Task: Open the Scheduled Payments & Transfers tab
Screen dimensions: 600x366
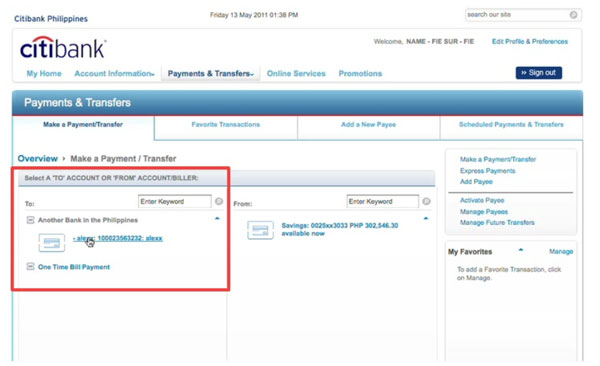Action: 511,124
